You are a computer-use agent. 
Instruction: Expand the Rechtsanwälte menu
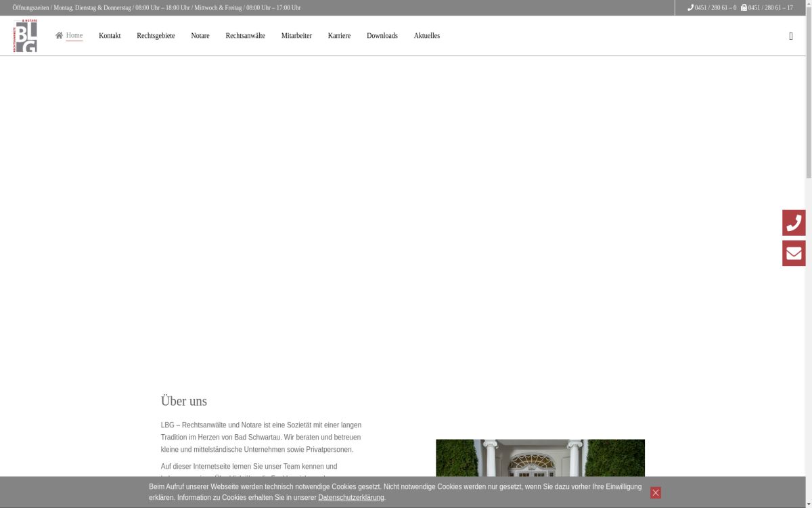(x=245, y=36)
